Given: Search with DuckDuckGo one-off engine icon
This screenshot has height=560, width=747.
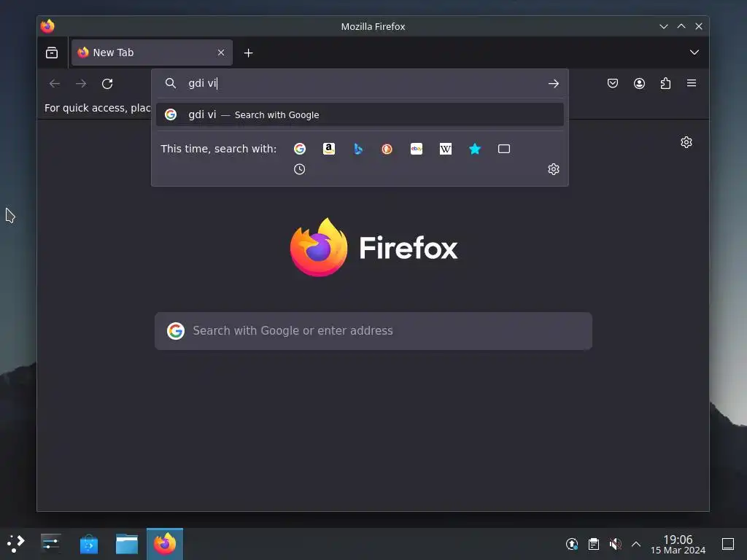Looking at the screenshot, I should pos(387,149).
